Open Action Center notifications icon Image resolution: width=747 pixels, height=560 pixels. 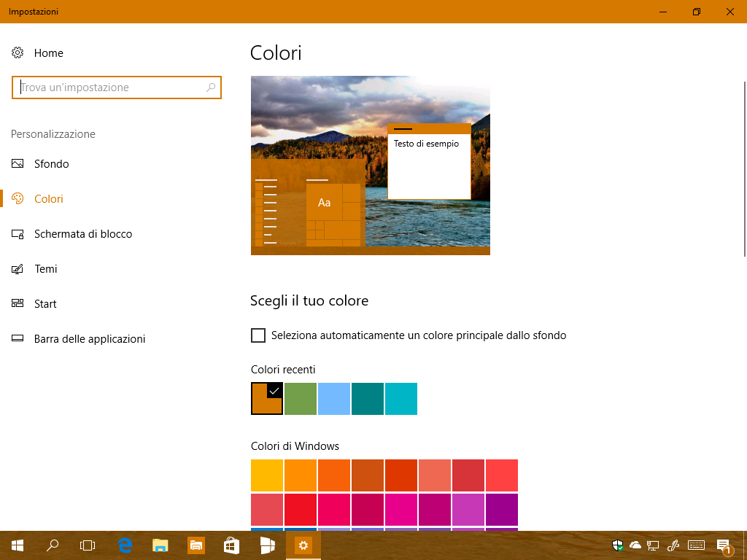724,545
